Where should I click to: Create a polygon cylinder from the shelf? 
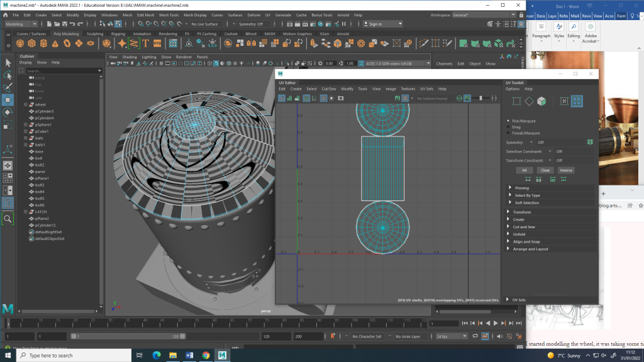point(43,43)
